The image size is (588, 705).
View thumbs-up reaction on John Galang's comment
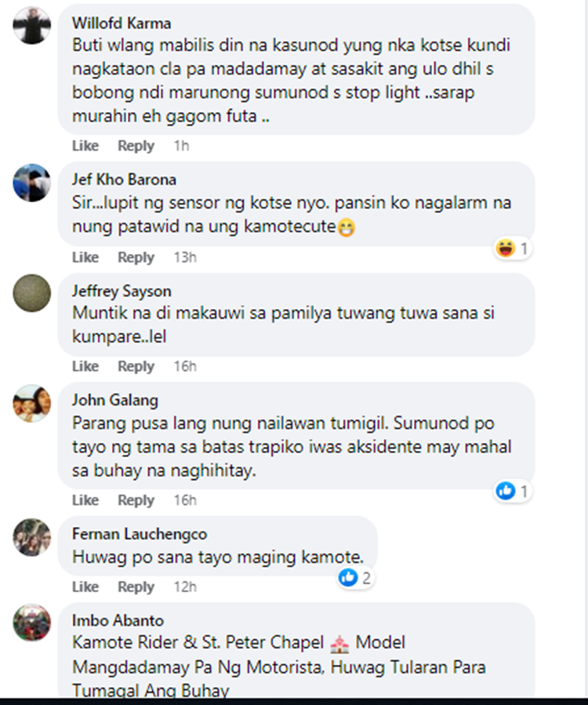click(x=512, y=491)
